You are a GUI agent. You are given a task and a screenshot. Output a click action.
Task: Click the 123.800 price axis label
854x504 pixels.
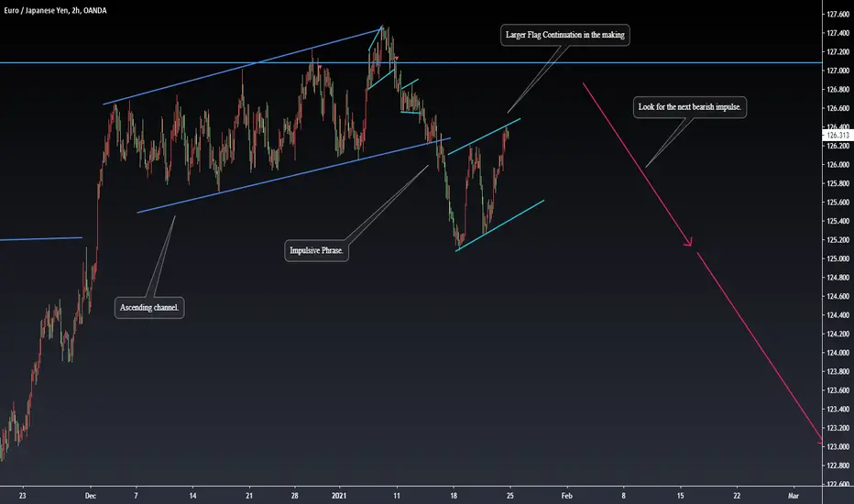click(x=838, y=372)
